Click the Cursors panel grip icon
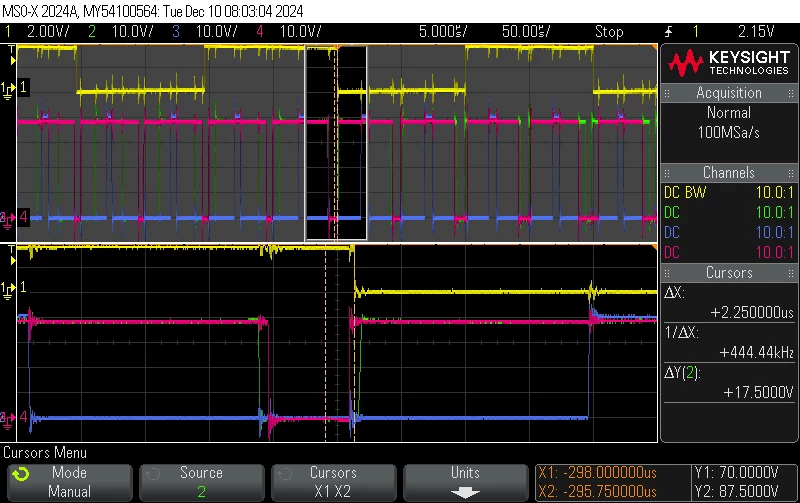The width and height of the screenshot is (800, 503). [x=667, y=273]
